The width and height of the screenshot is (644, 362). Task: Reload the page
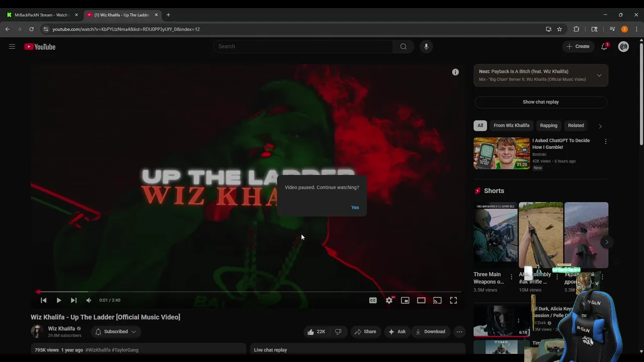pos(31,29)
